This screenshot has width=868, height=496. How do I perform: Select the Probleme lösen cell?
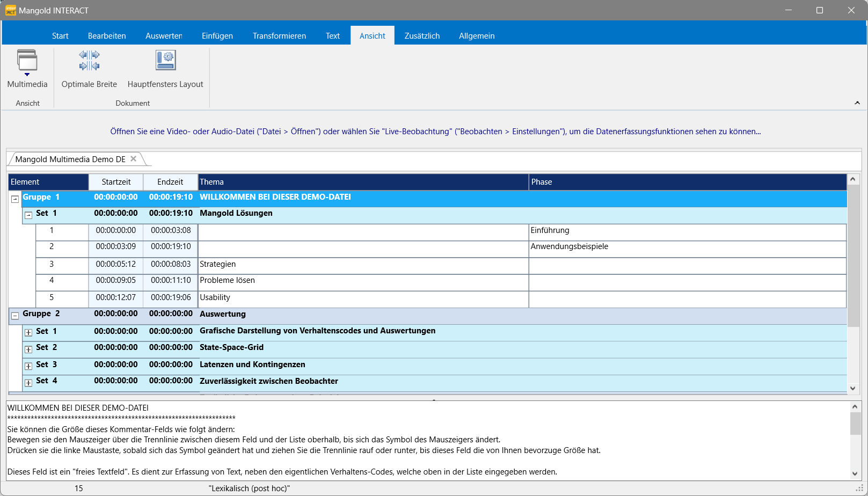pyautogui.click(x=363, y=282)
